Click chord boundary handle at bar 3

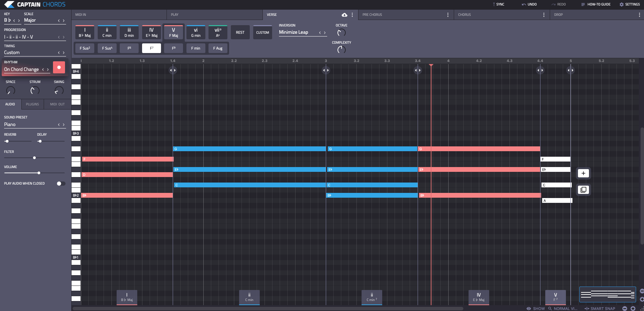[326, 70]
